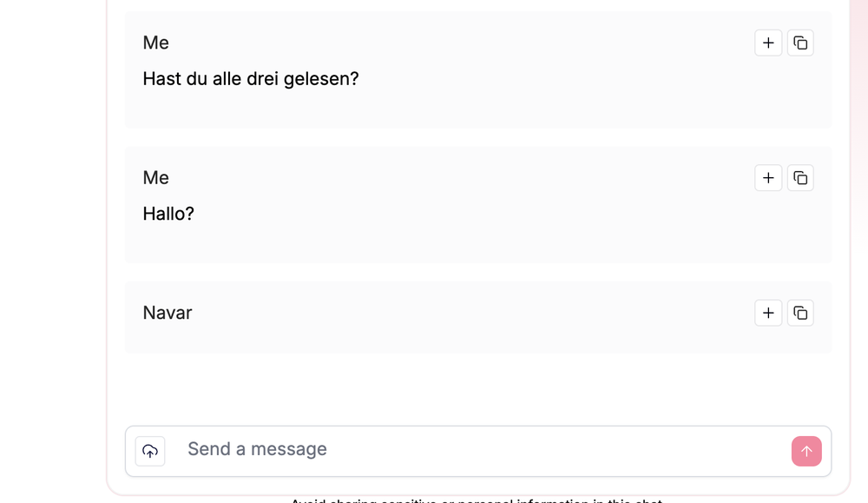Click the "Hallo?" message text

tap(168, 214)
